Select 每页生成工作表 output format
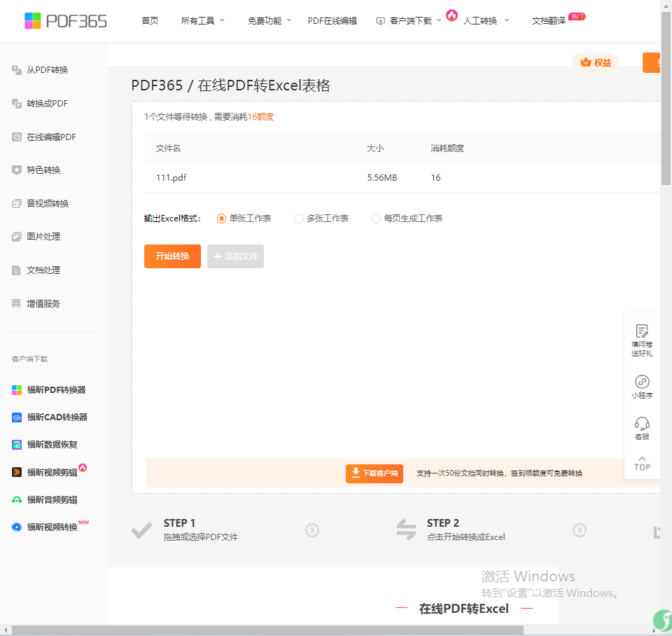The height and width of the screenshot is (636, 672). point(376,219)
